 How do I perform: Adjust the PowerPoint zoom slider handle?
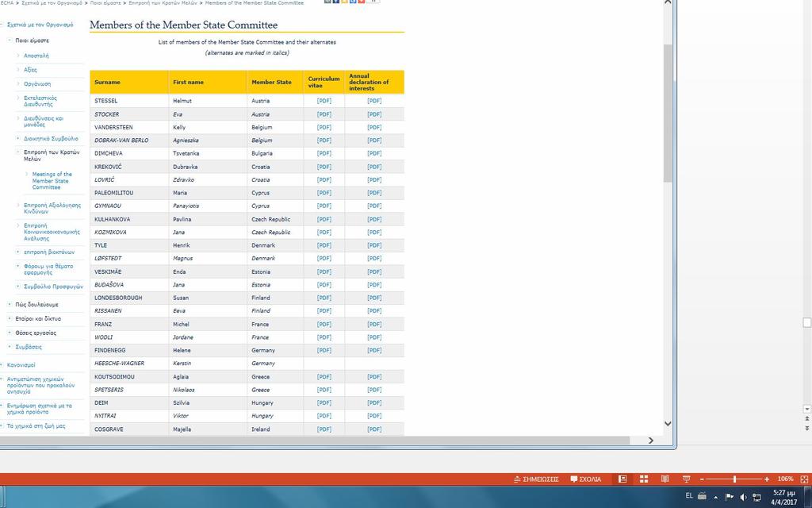734,479
